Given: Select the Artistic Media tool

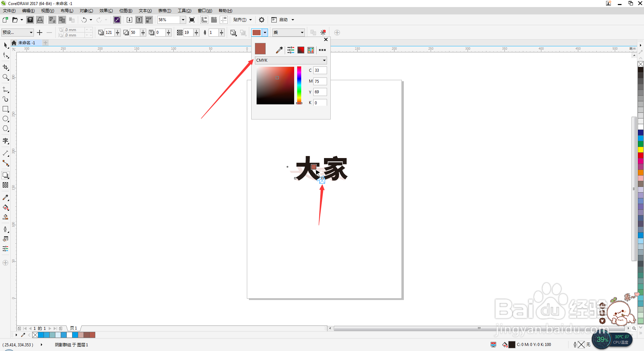Looking at the screenshot, I should point(5,99).
